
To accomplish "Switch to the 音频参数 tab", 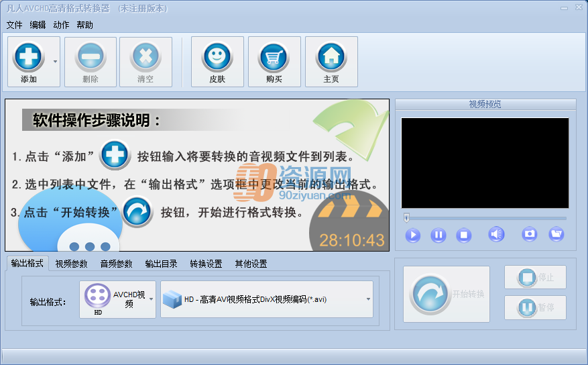I will 116,264.
